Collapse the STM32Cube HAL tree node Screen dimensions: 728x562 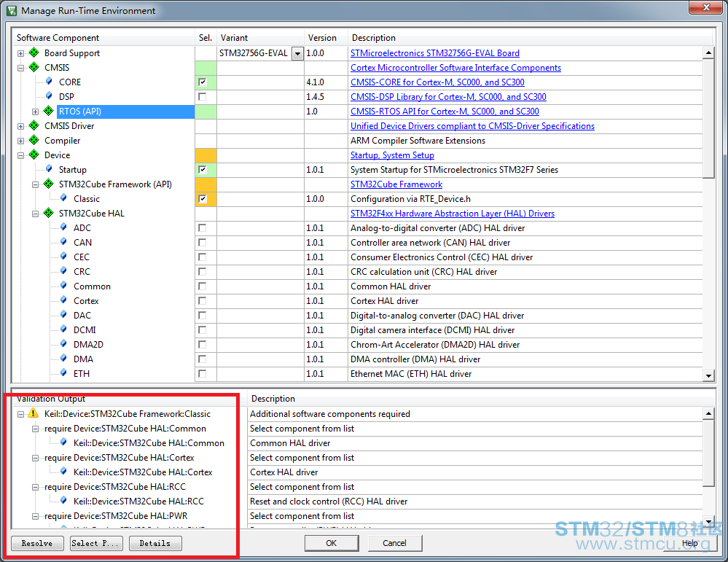[35, 214]
